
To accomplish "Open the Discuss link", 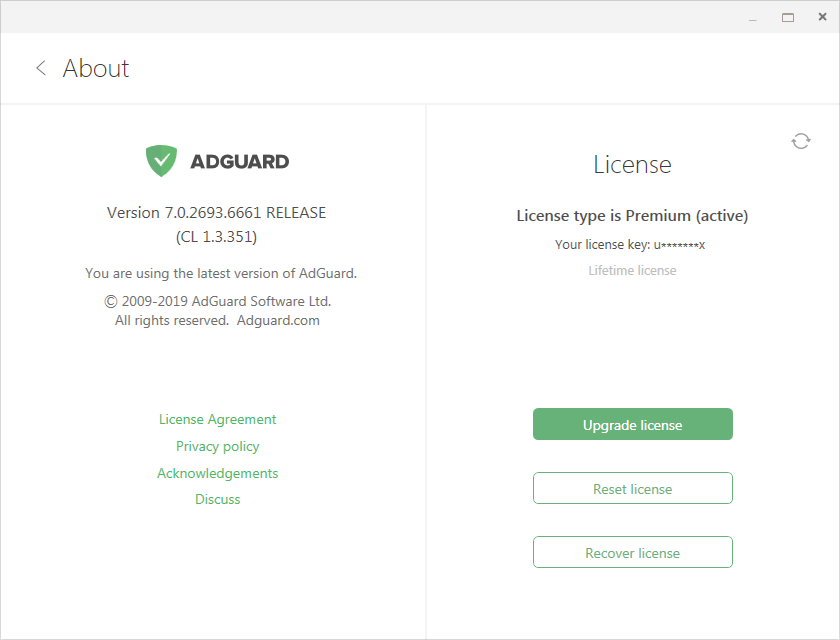I will pyautogui.click(x=218, y=499).
